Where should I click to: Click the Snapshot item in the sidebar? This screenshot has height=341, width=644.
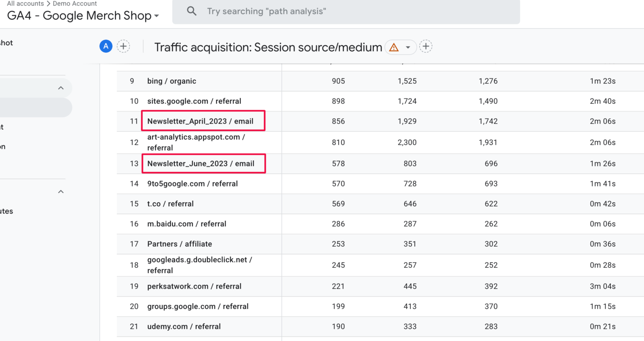(6, 42)
